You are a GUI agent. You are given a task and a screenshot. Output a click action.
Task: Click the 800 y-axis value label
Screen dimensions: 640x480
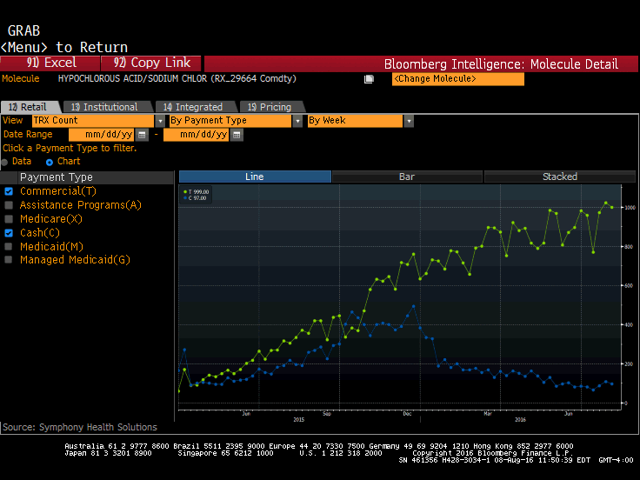point(630,247)
